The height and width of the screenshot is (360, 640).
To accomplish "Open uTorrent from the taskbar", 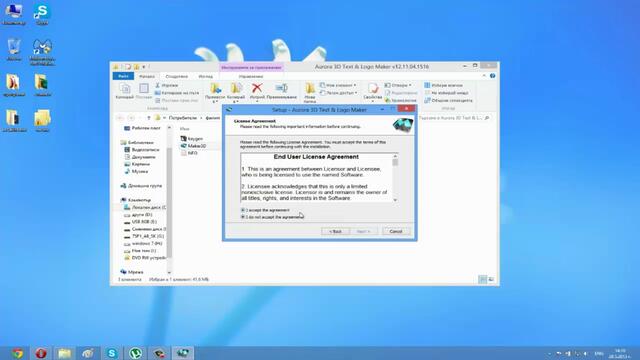I will pyautogui.click(x=136, y=353).
